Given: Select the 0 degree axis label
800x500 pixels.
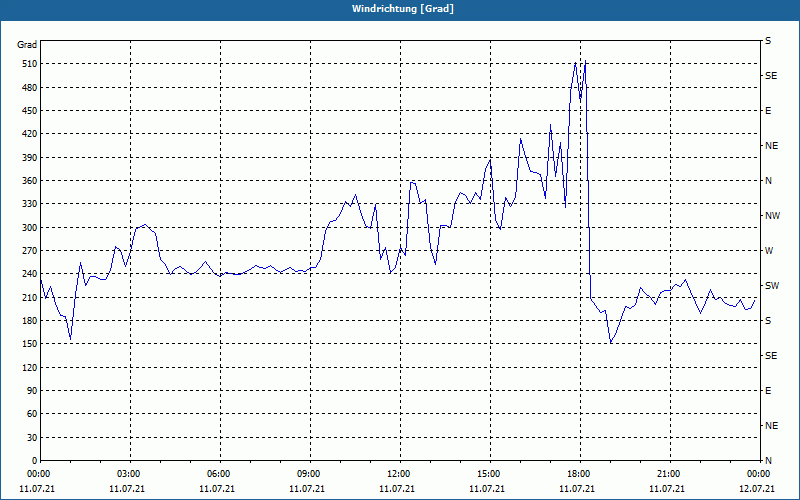Looking at the screenshot, I should click(35, 461).
